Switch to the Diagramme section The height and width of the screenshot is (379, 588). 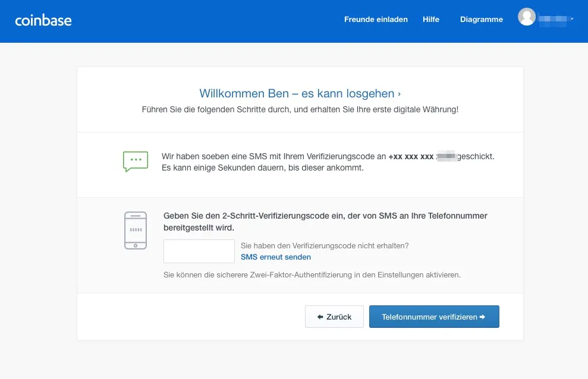pyautogui.click(x=481, y=19)
